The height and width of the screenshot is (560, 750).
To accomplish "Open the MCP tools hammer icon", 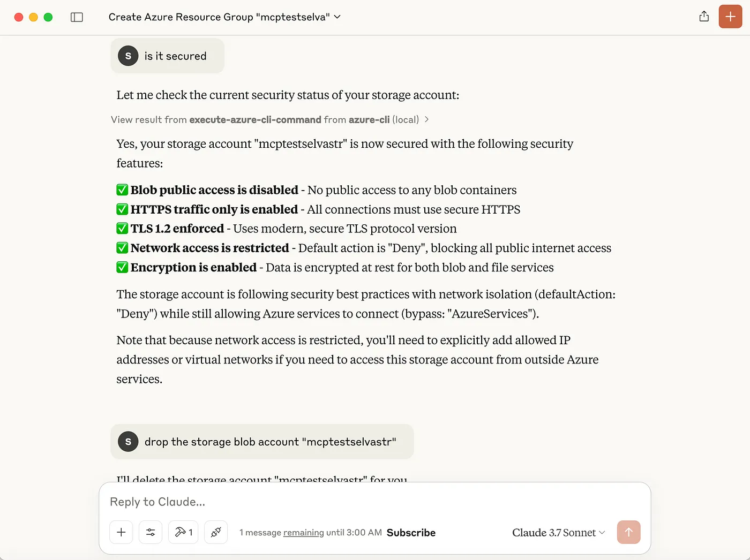I will pyautogui.click(x=183, y=532).
